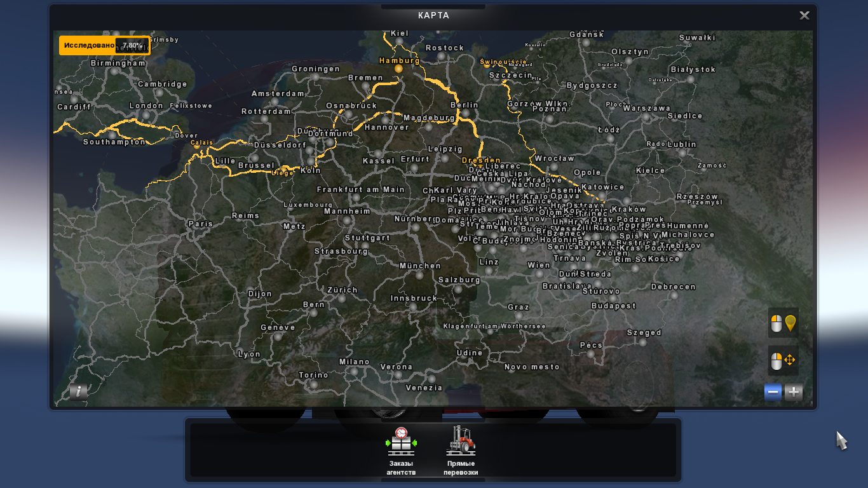Click the Debrecen label
This screenshot has width=868, height=488.
tap(674, 287)
